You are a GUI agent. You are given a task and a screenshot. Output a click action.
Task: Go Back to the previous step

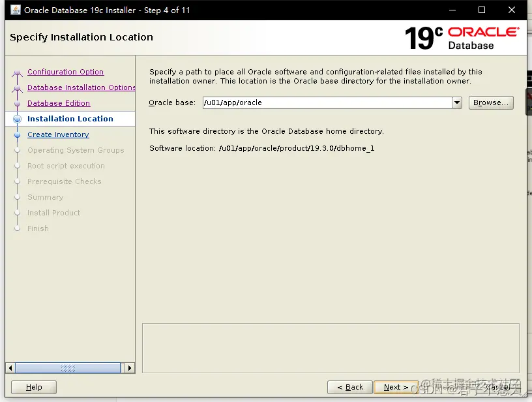(x=350, y=387)
